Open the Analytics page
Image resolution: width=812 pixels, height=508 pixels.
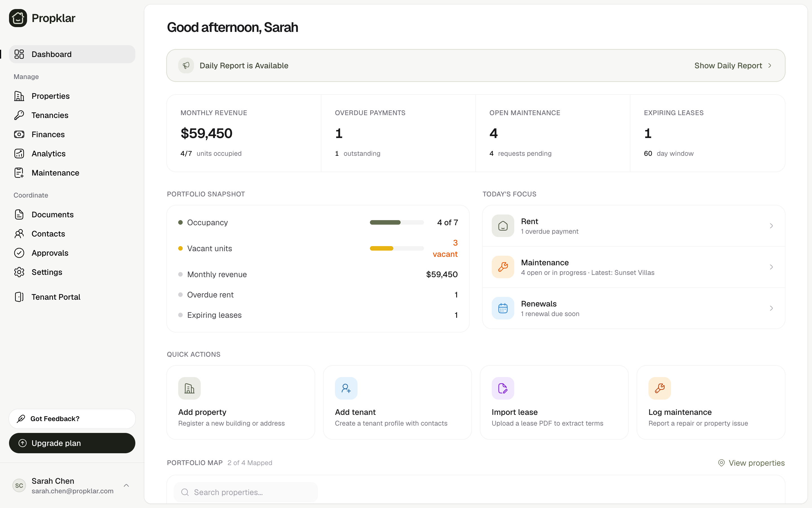tap(72, 154)
